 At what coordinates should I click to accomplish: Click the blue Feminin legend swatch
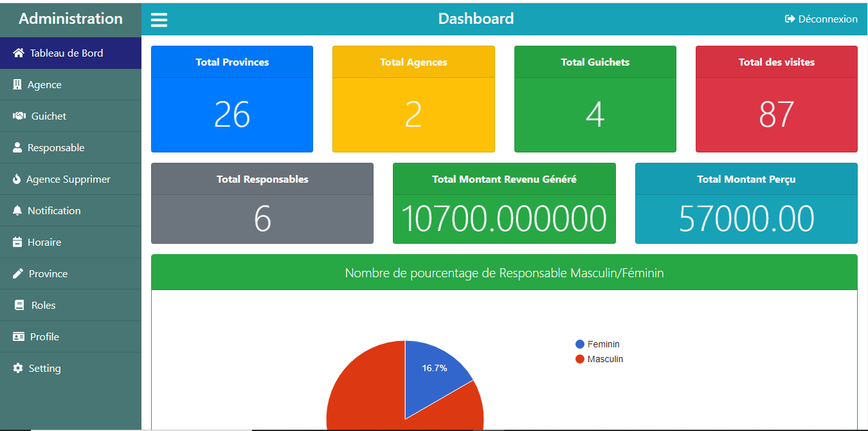[x=580, y=344]
